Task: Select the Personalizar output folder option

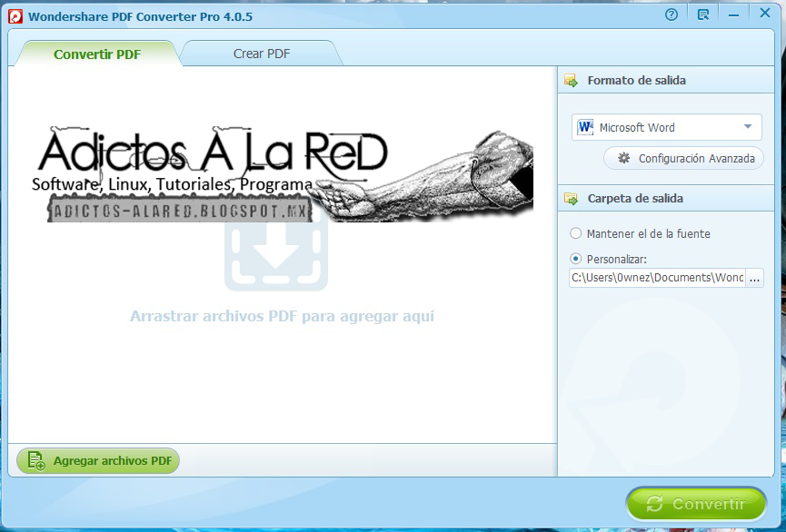Action: coord(575,257)
